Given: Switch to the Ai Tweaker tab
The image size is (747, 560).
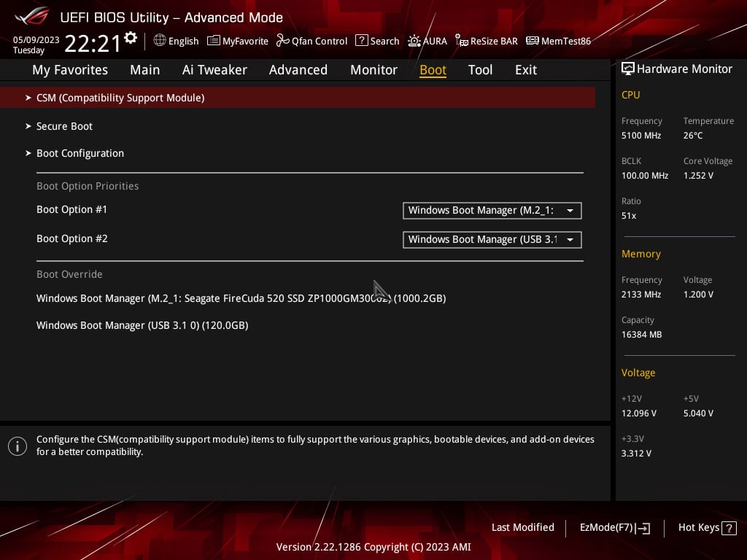Looking at the screenshot, I should 214,69.
